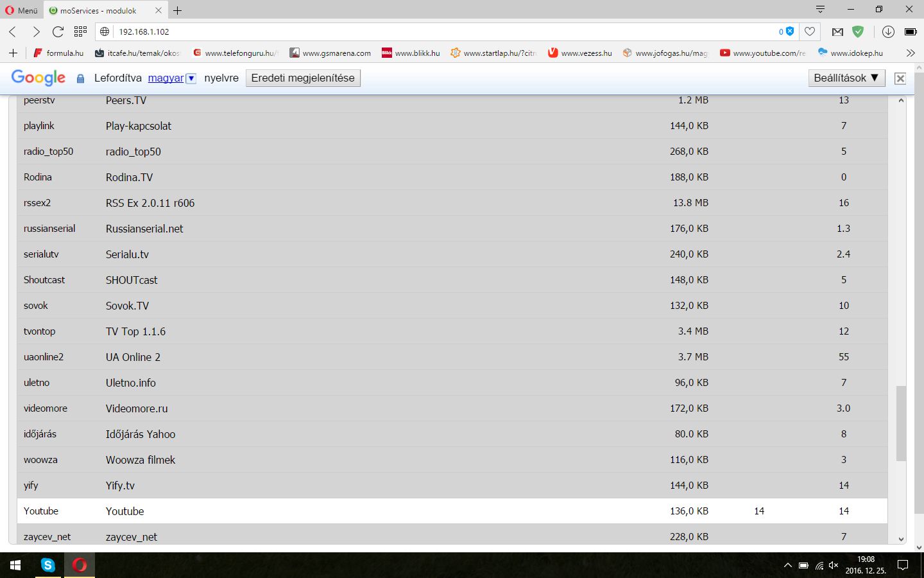Open www.vezess.hu bookmark
The height and width of the screenshot is (578, 924).
[579, 53]
